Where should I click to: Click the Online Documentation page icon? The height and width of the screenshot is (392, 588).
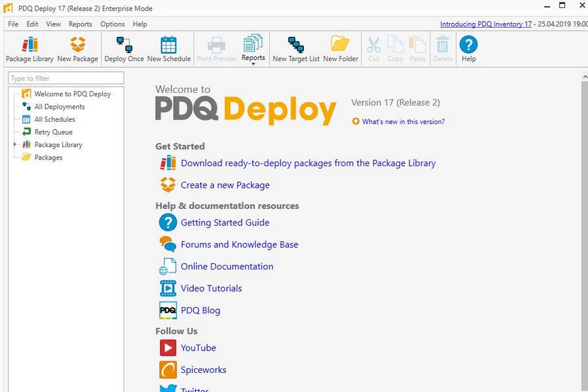tap(167, 266)
